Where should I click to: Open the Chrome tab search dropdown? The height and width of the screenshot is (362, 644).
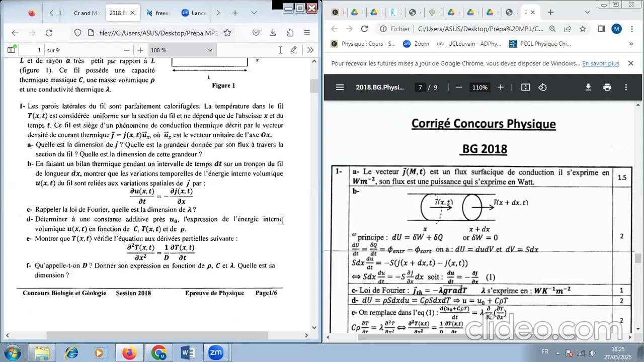(587, 12)
